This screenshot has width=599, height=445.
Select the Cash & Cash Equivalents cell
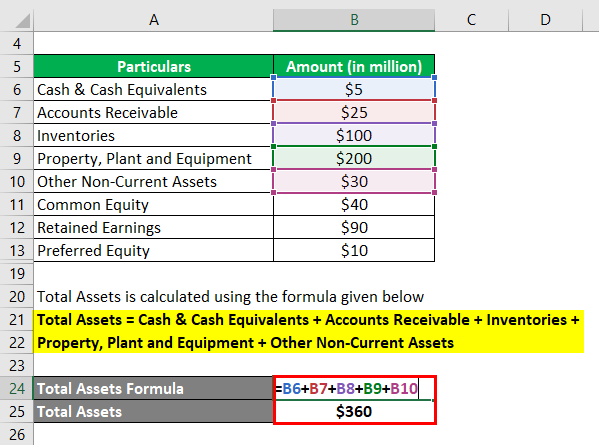(154, 89)
